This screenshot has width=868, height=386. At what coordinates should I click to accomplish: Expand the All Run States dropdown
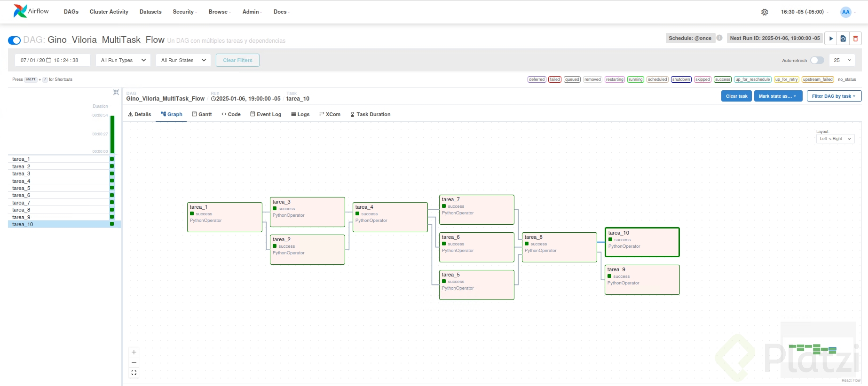(x=183, y=60)
